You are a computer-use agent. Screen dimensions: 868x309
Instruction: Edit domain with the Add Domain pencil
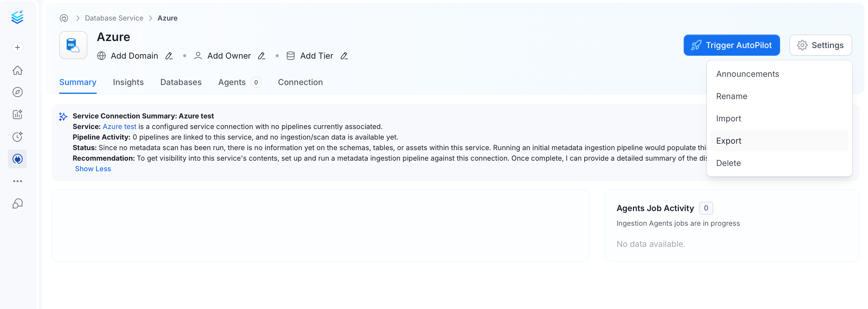pyautogui.click(x=169, y=56)
